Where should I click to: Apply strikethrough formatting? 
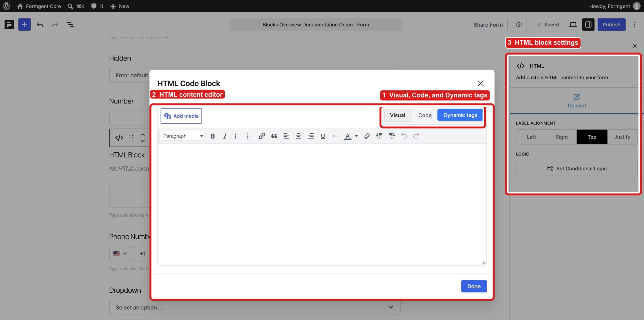[x=335, y=136]
